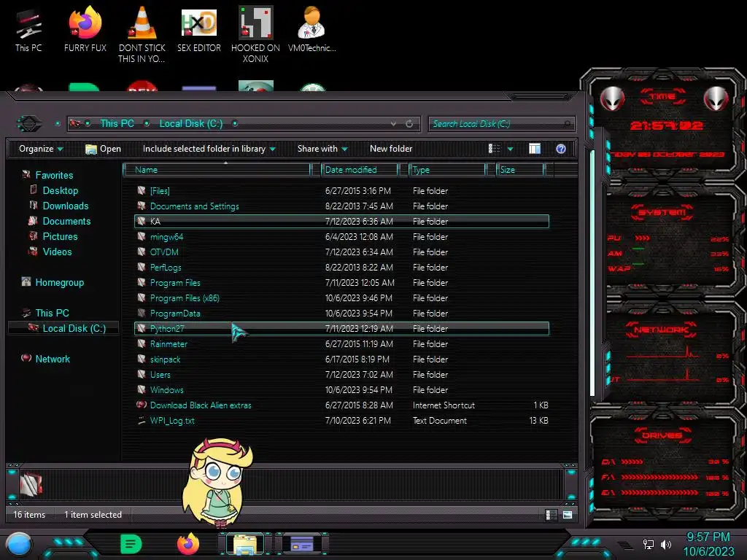Click New folder button
The image size is (747, 560).
(x=391, y=149)
